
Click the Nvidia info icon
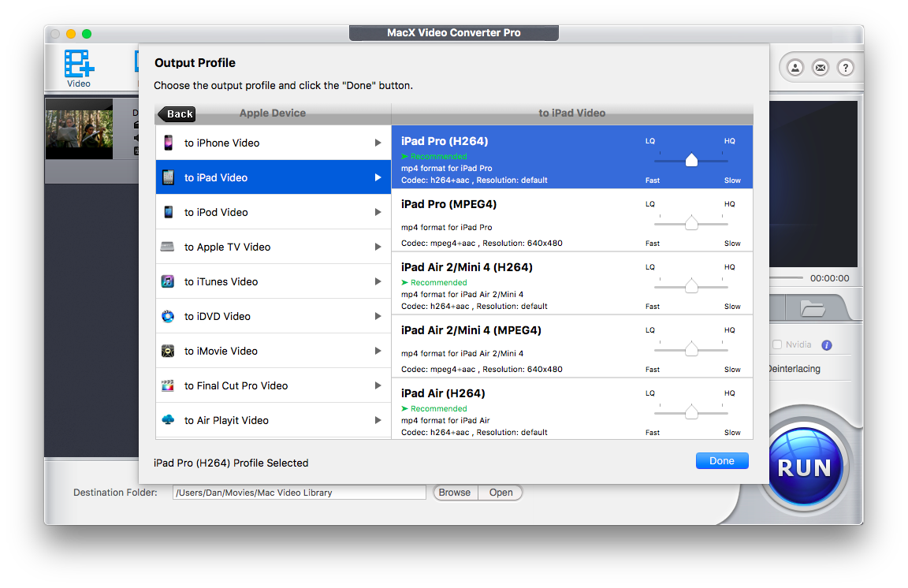tap(827, 345)
